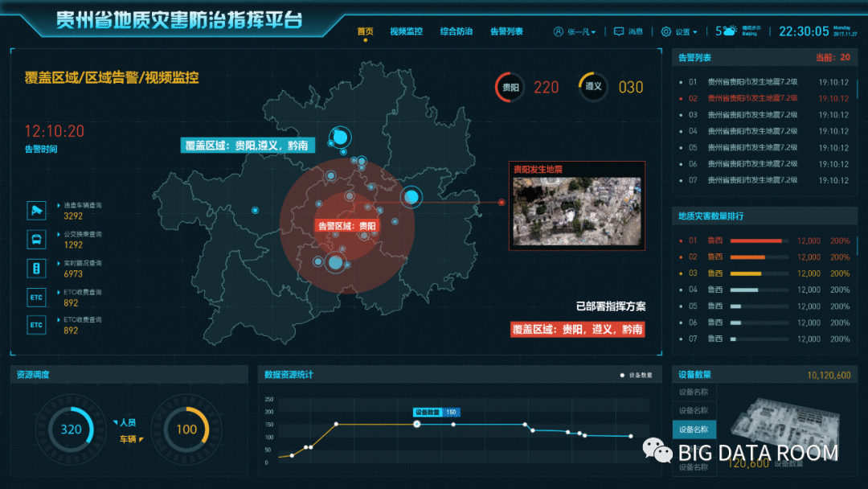The width and height of the screenshot is (868, 489).
Task: Click the white legend dot for 设备数量
Action: (622, 375)
